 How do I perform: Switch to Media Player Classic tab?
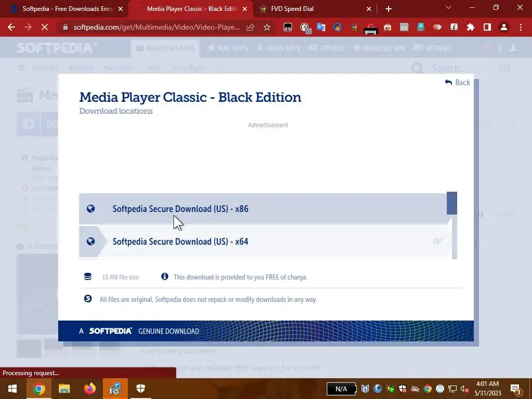click(192, 9)
